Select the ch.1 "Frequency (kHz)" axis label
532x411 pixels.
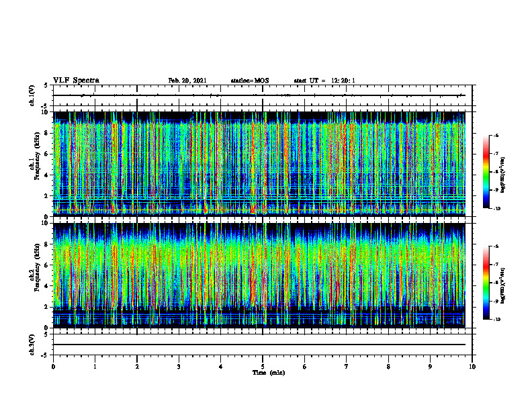point(38,154)
